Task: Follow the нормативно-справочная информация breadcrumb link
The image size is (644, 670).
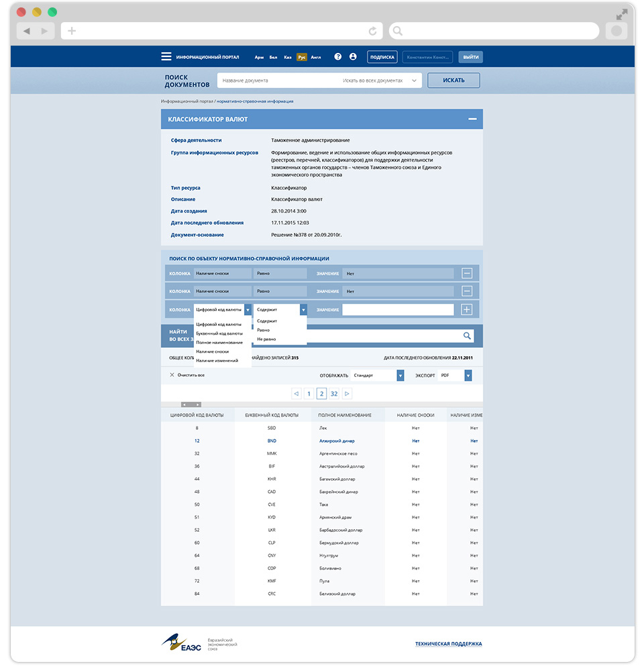Action: point(255,101)
